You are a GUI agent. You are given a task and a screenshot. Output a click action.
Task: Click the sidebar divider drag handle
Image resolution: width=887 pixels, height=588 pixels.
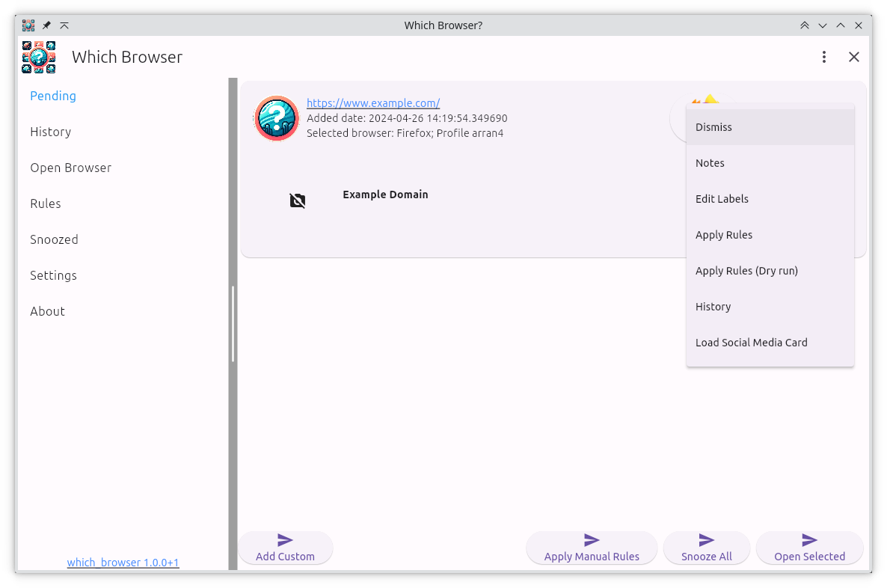233,324
